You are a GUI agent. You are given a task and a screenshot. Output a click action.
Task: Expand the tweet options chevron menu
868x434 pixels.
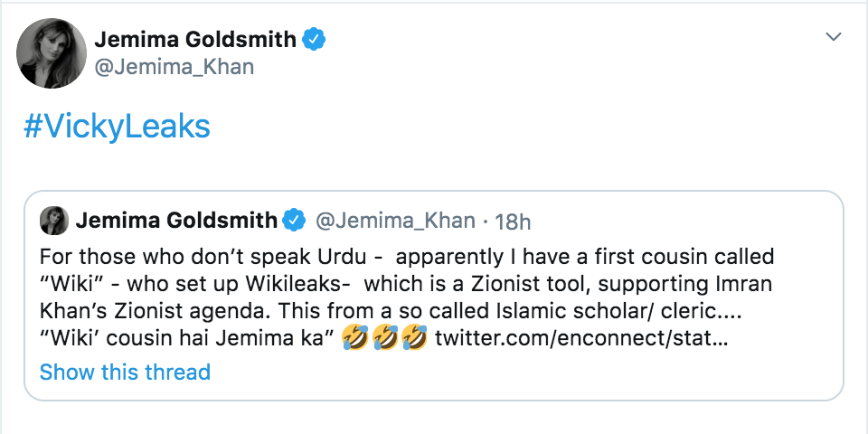pos(834,37)
